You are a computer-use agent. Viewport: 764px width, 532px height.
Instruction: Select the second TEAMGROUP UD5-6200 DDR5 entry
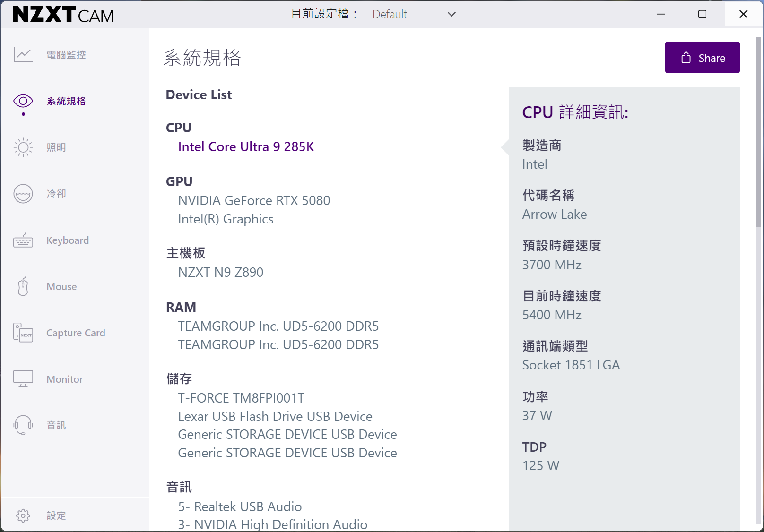coord(278,344)
